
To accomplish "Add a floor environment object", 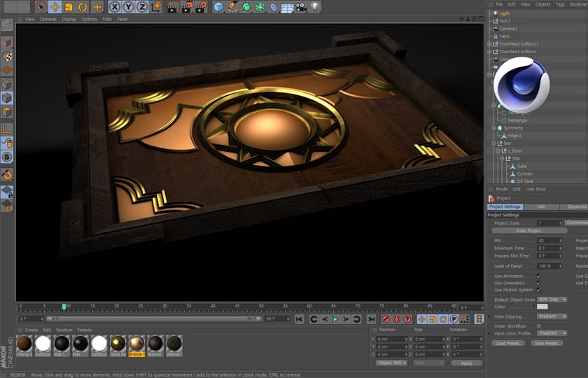I will coord(287,8).
